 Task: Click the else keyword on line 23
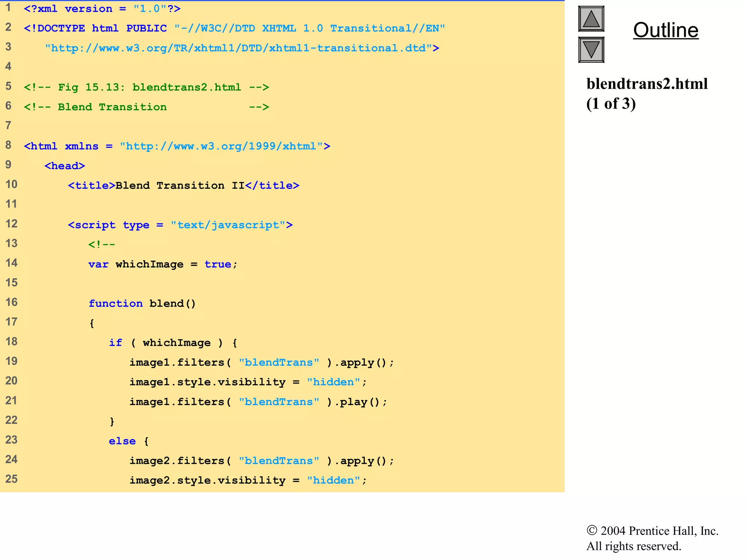122,441
